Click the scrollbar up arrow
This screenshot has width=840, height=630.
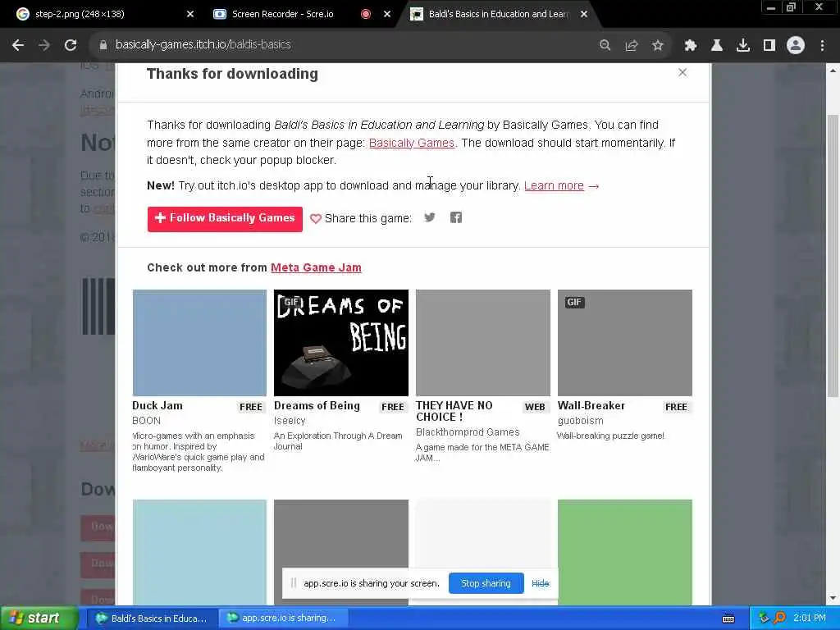[833, 71]
